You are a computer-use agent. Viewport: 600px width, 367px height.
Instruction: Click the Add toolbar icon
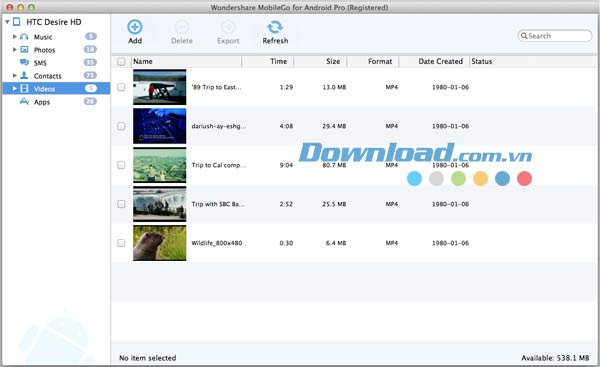(x=135, y=27)
